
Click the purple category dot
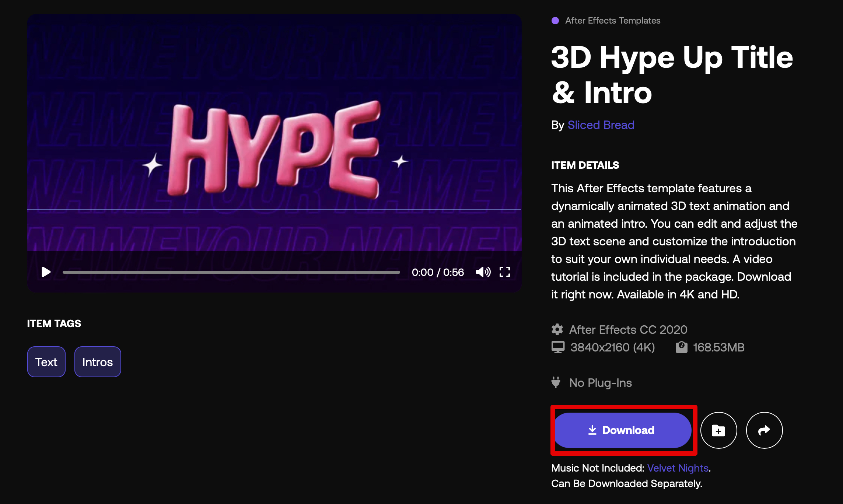pyautogui.click(x=555, y=21)
